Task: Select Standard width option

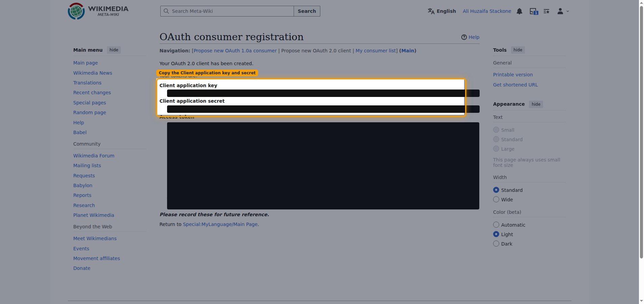Action: click(496, 190)
